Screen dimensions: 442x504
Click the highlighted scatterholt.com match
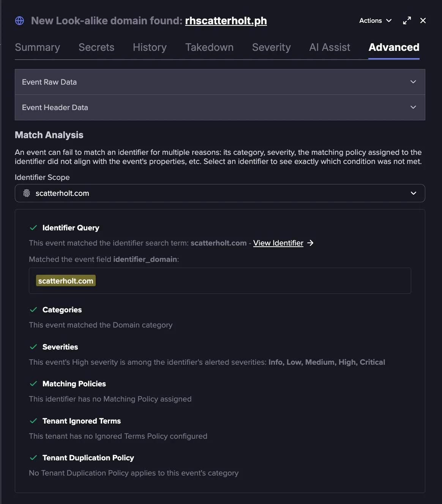[x=66, y=281]
